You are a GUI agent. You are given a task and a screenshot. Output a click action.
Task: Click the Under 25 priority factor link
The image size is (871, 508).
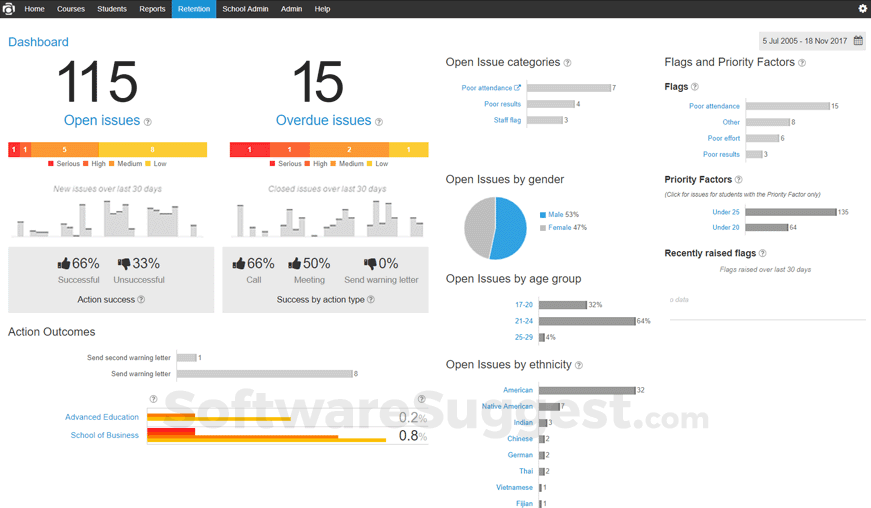[x=726, y=212]
